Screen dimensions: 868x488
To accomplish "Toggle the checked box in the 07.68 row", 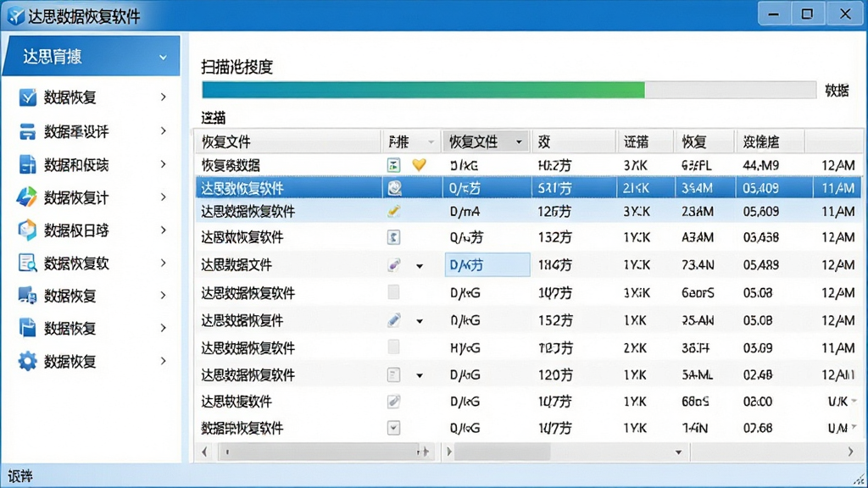I will [393, 428].
